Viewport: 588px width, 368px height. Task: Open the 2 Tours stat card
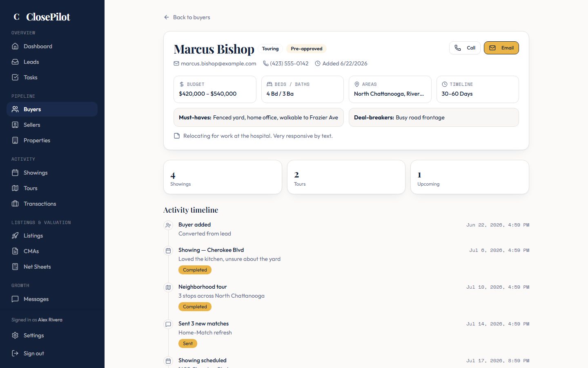click(x=346, y=177)
